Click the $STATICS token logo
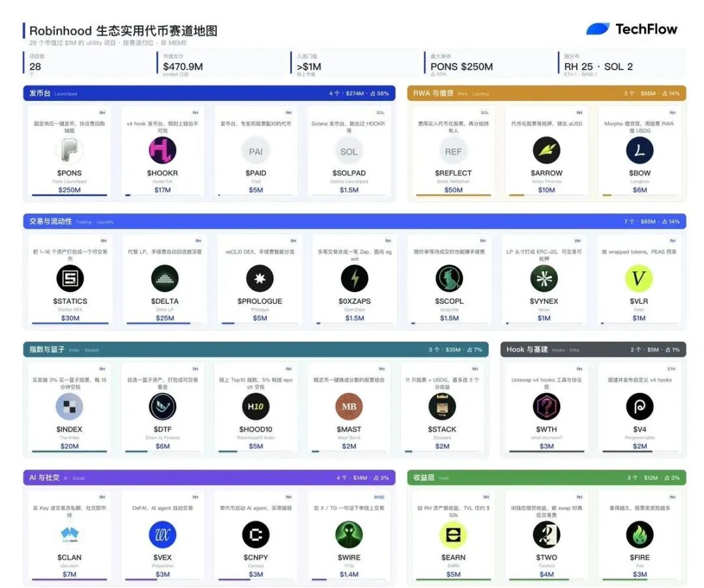This screenshot has width=704, height=588. [x=70, y=278]
